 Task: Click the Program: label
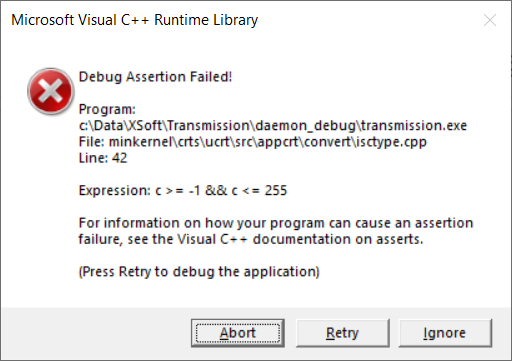pyautogui.click(x=107, y=109)
